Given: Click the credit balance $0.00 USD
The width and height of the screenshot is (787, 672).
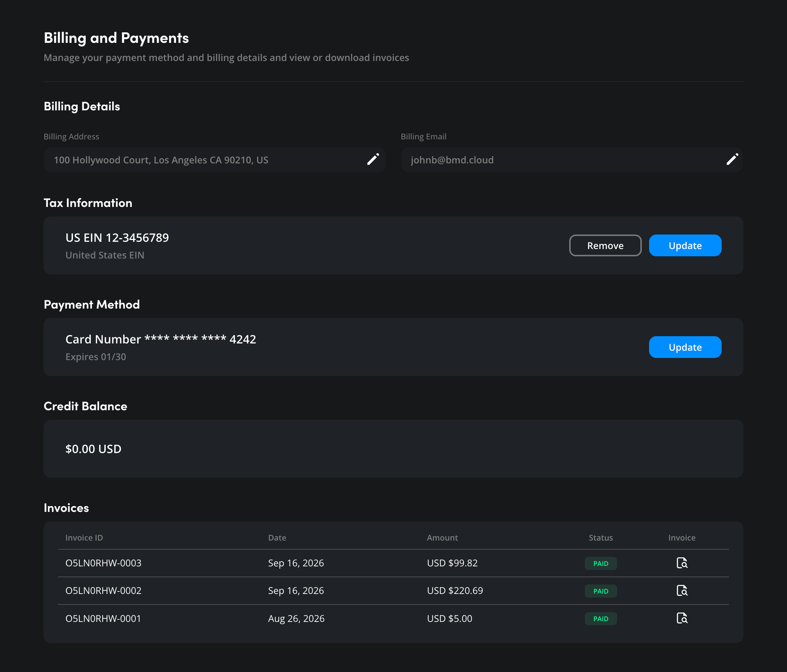Looking at the screenshot, I should pos(93,449).
